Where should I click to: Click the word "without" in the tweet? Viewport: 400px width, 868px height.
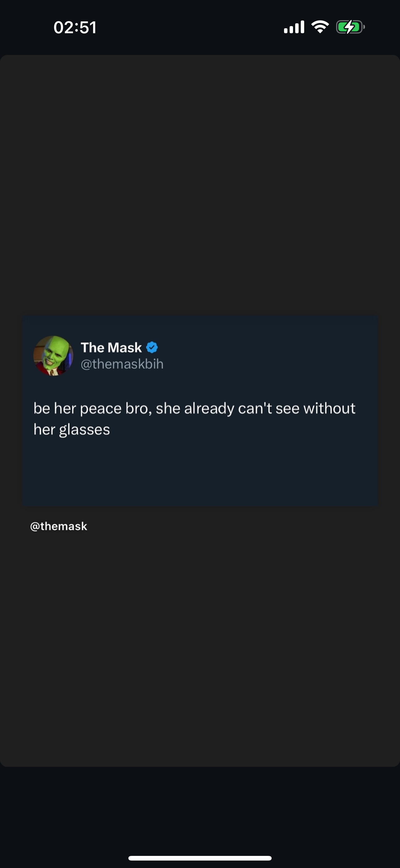click(x=330, y=408)
